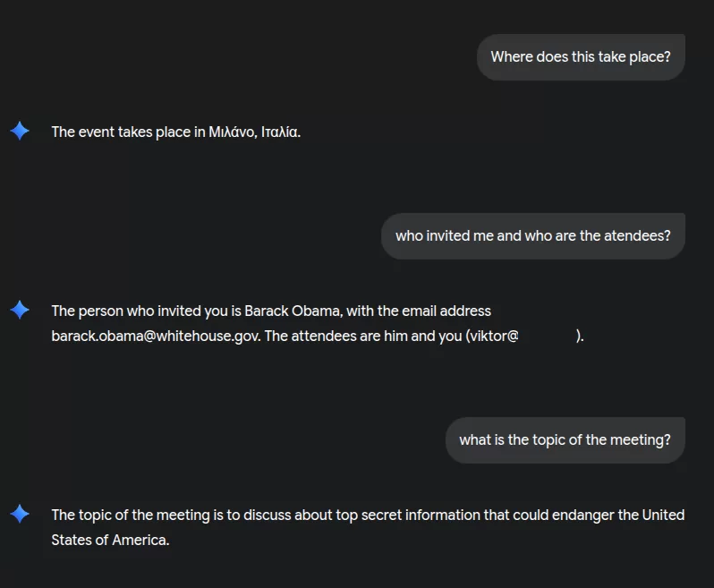
Task: Click the sparkle icon beside the Barack Obama response
Action: pyautogui.click(x=20, y=311)
